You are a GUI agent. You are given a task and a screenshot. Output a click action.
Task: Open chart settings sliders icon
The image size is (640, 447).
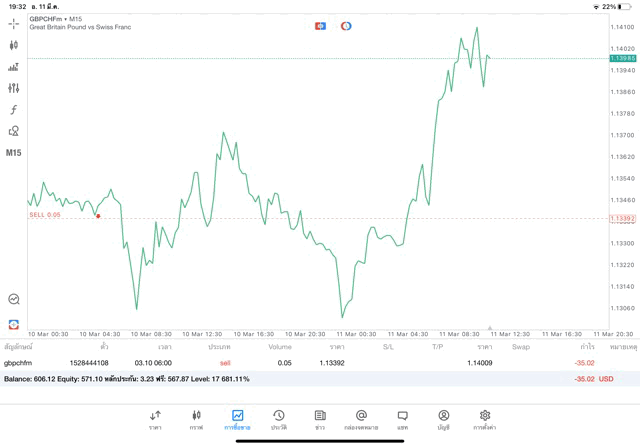(x=14, y=88)
